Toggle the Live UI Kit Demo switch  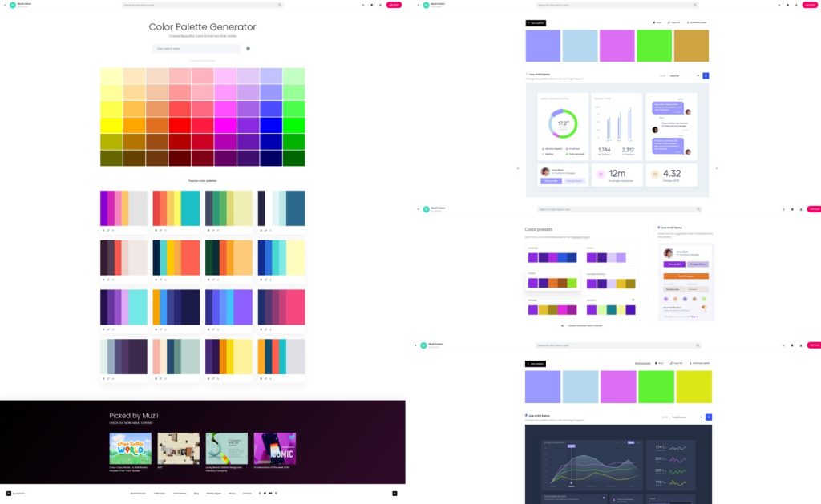tap(525, 74)
